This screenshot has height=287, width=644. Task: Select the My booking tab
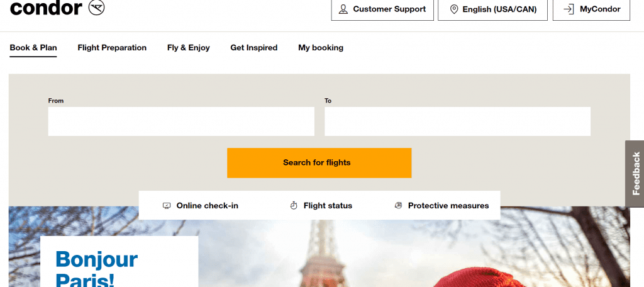321,48
